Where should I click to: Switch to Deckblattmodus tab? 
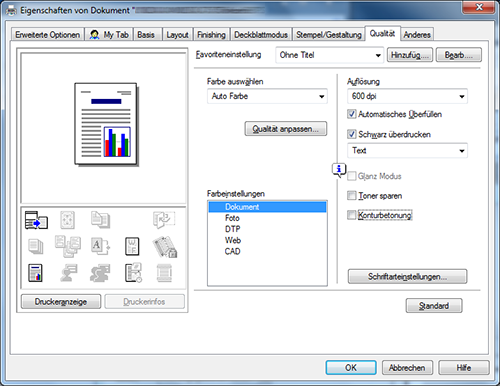pos(261,35)
